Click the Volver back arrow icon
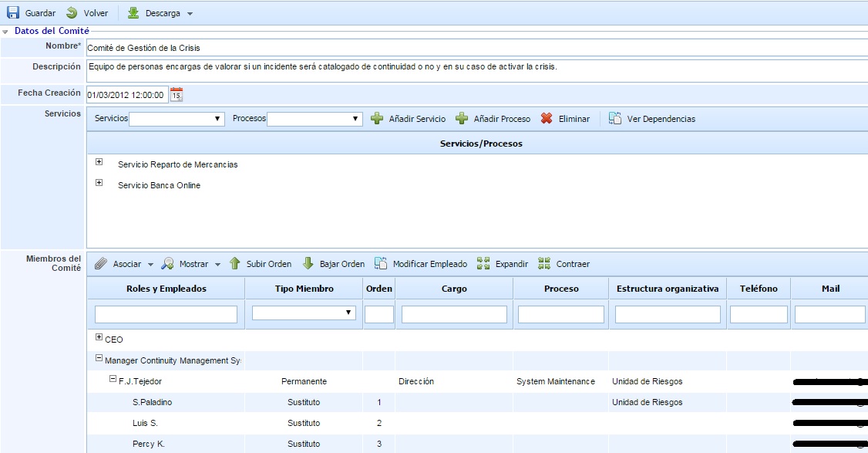The image size is (868, 453). click(72, 13)
